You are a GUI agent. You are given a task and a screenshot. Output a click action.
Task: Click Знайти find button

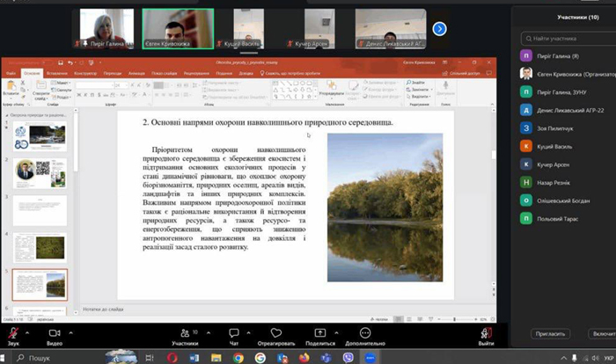click(x=415, y=83)
